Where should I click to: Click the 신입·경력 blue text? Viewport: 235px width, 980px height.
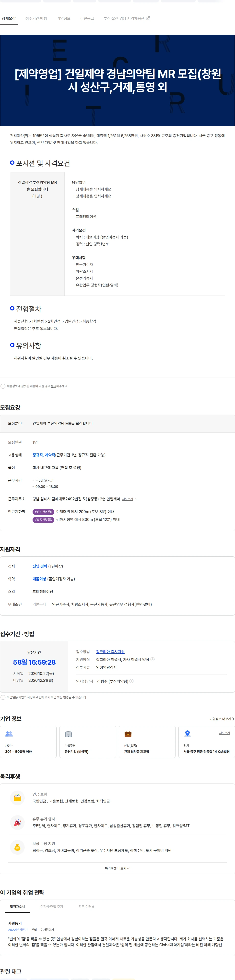[x=40, y=566]
